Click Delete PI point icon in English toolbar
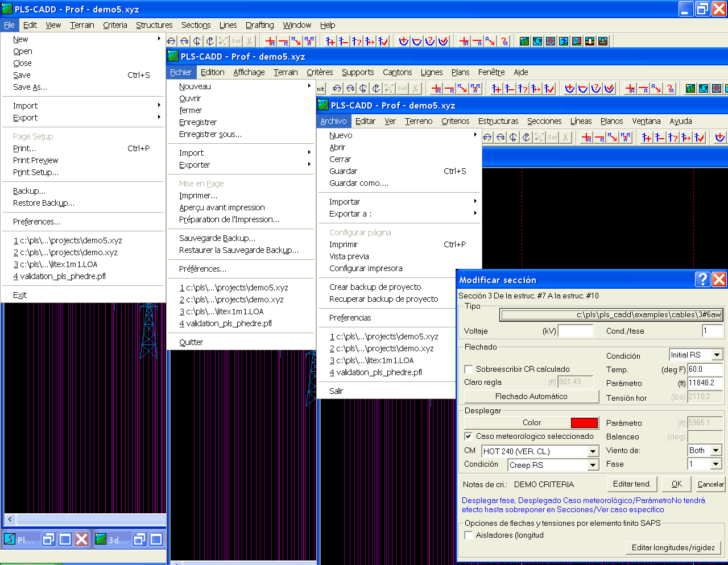The height and width of the screenshot is (565, 728). click(283, 41)
